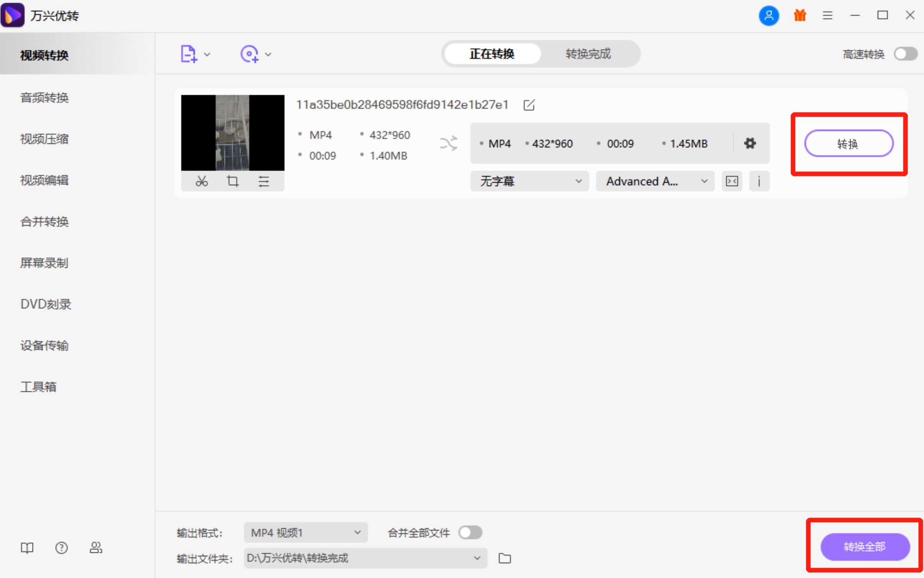Switch to the 转换完成 tab

coord(587,54)
